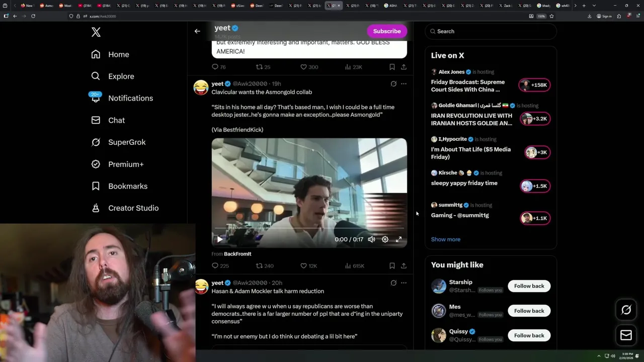The height and width of the screenshot is (362, 644).
Task: Show more live broadcasts
Action: pos(446,239)
